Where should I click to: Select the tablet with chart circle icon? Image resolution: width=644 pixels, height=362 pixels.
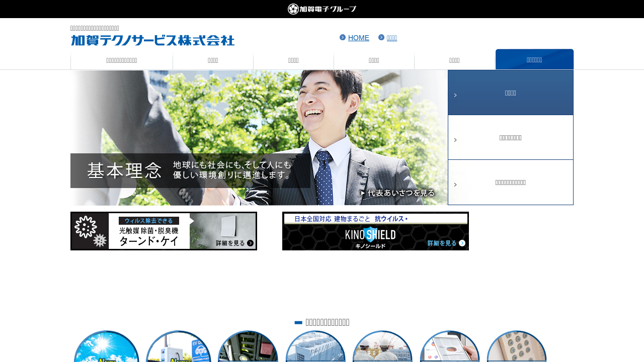449,348
